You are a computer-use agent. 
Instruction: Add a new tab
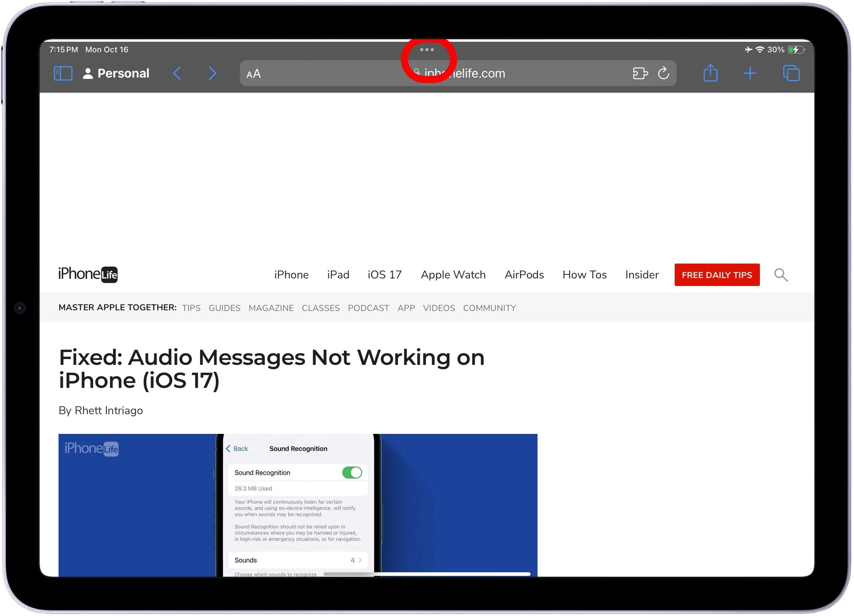point(750,73)
